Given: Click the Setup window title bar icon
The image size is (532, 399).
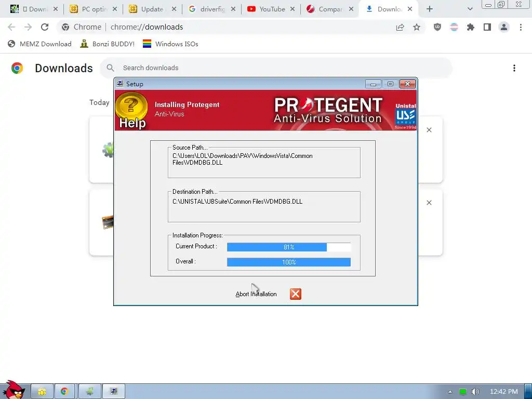Looking at the screenshot, I should (x=120, y=84).
